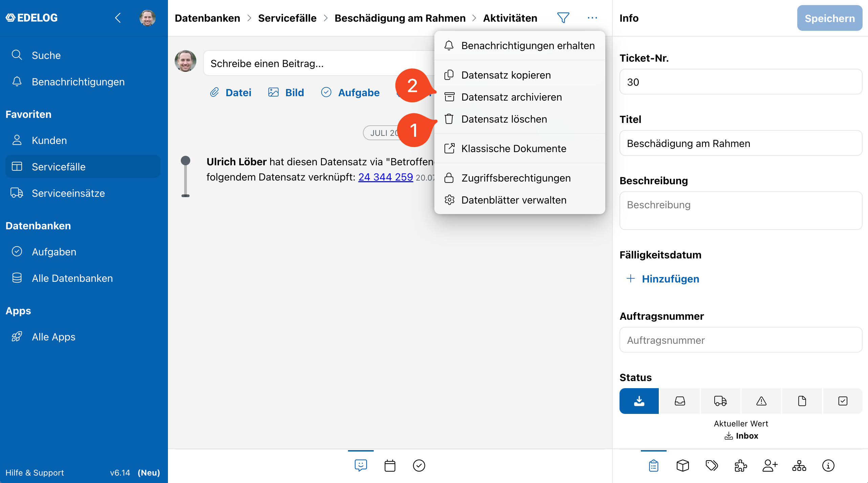Viewport: 868px width, 483px height.
Task: Add an Aufgabe to the post
Action: (350, 92)
